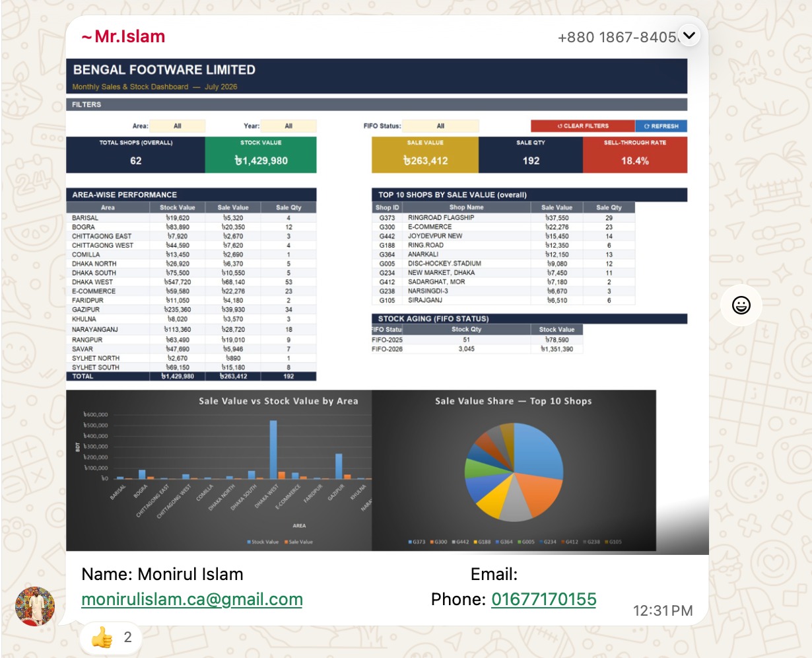Image resolution: width=812 pixels, height=658 pixels.
Task: Select the Area filter value All
Action: 178,126
